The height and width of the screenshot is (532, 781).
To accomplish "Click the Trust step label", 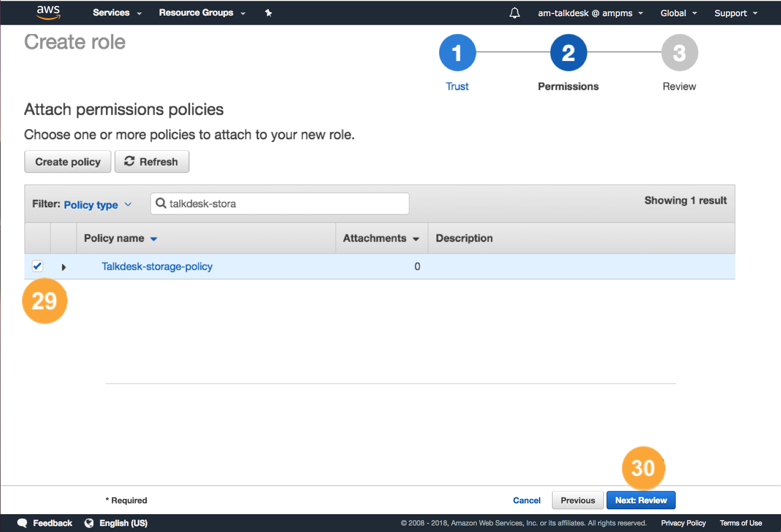I will click(457, 86).
